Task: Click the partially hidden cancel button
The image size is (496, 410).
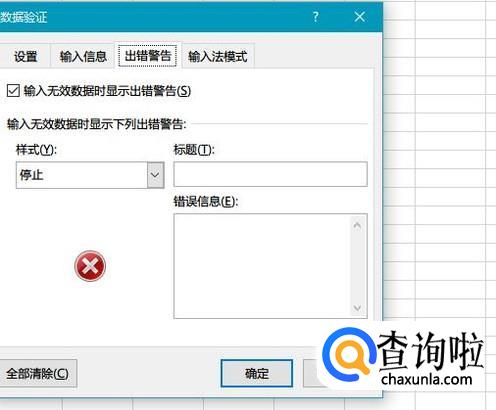Action: (x=310, y=373)
